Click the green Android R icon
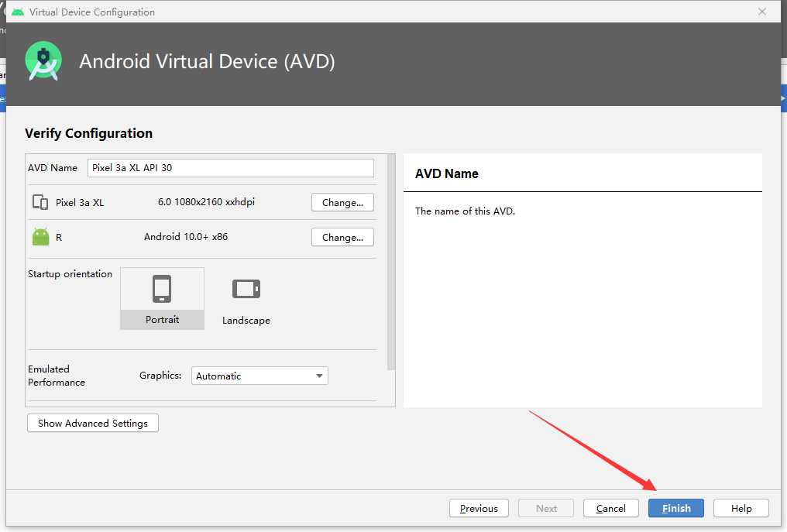Screen dimensions: 787x532 [40, 237]
